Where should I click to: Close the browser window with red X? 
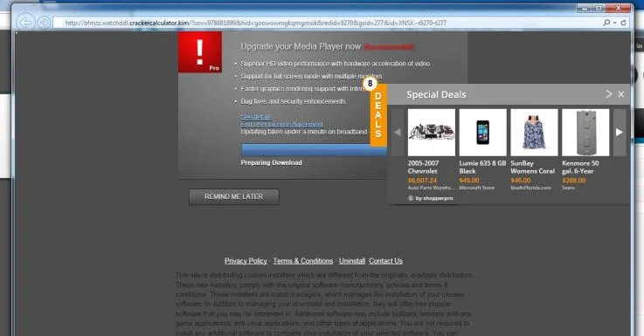(619, 8)
